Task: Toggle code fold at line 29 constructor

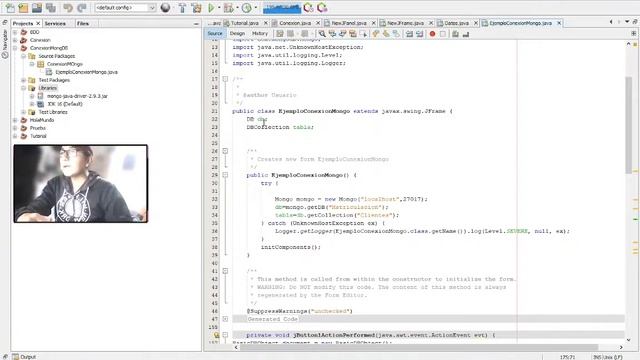Action: click(225, 175)
